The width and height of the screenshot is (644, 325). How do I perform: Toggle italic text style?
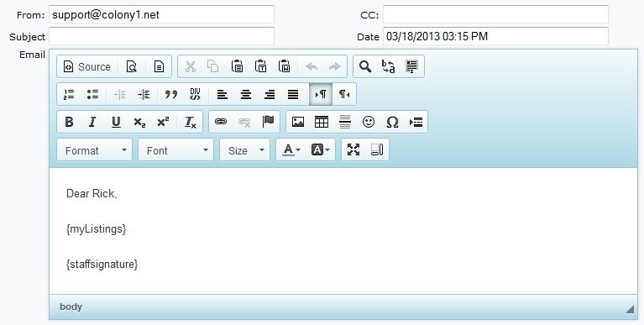point(92,122)
